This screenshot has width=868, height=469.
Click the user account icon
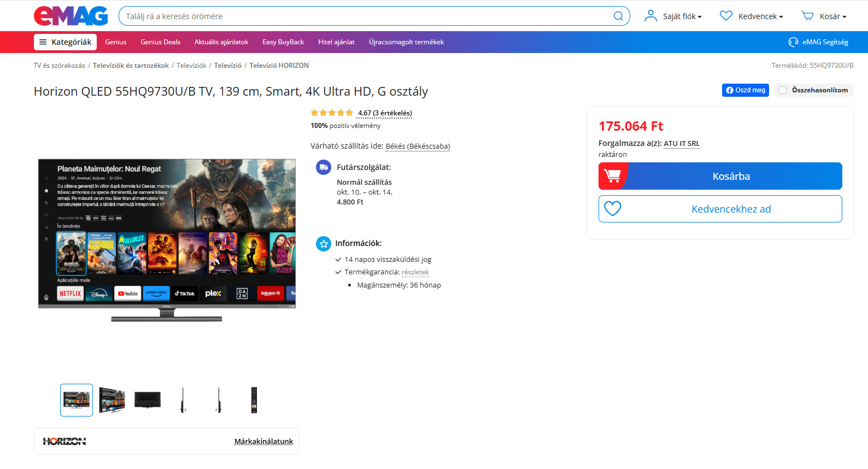tap(650, 16)
